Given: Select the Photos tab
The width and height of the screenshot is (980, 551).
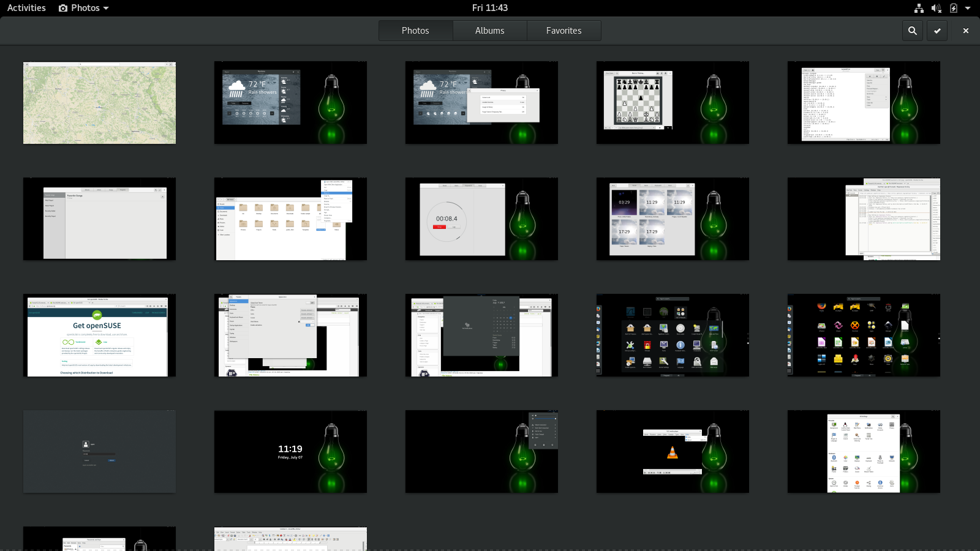Looking at the screenshot, I should [x=415, y=31].
